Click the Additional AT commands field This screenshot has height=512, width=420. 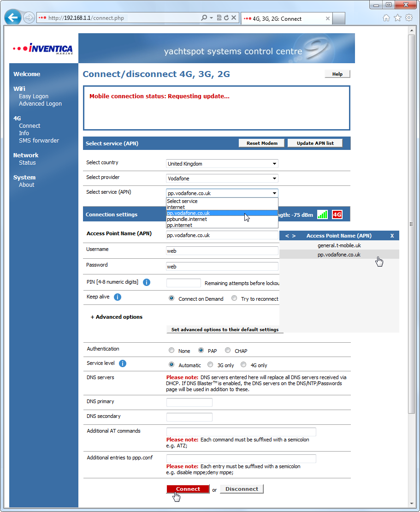click(x=241, y=432)
